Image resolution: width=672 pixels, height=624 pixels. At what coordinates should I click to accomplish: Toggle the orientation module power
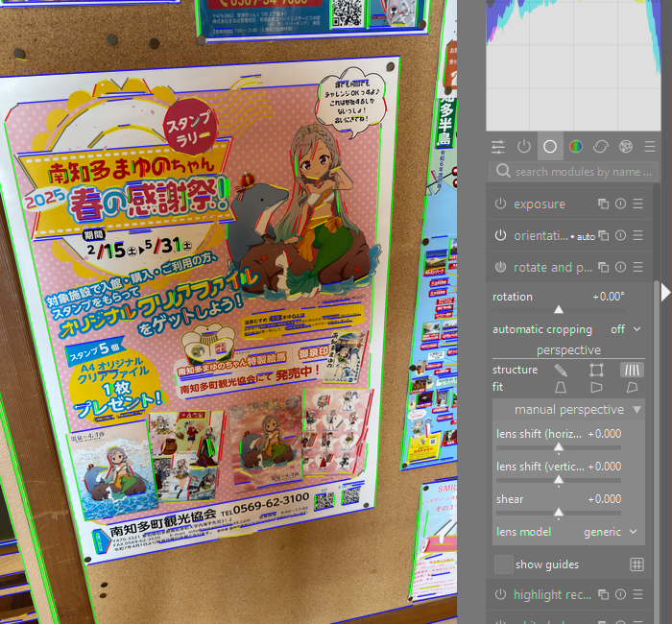click(500, 235)
